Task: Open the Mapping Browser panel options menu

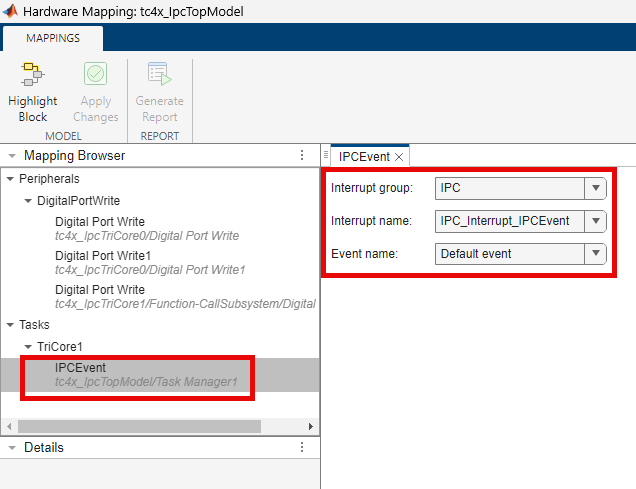Action: [302, 155]
